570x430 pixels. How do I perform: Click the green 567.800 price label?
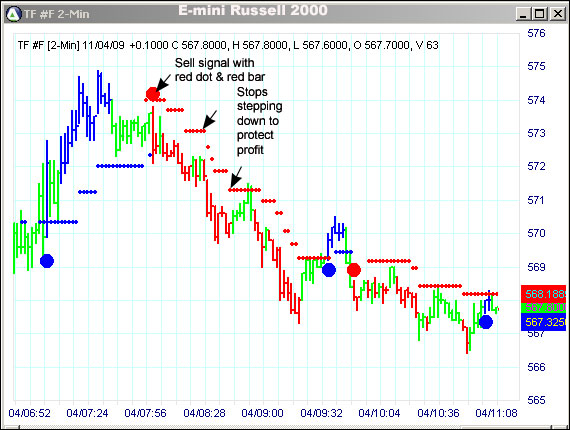coord(543,308)
